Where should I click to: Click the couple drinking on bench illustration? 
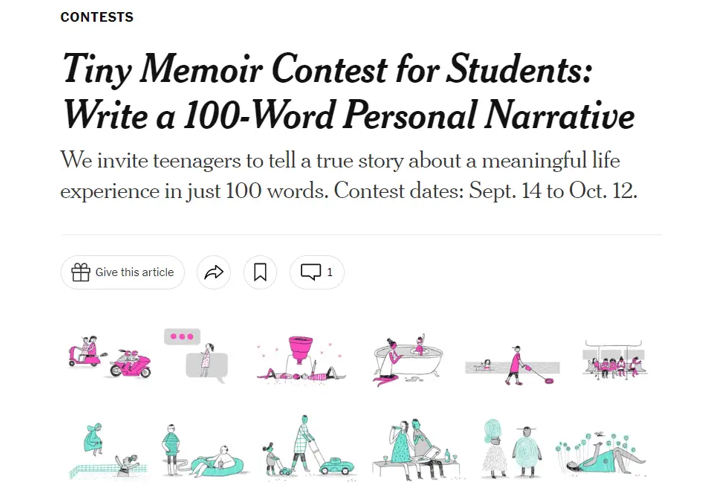(x=417, y=449)
